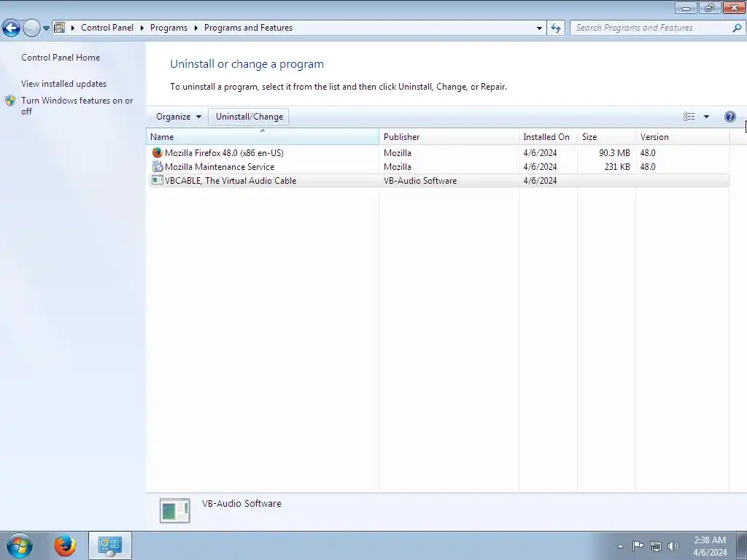Open View installed updates

64,83
